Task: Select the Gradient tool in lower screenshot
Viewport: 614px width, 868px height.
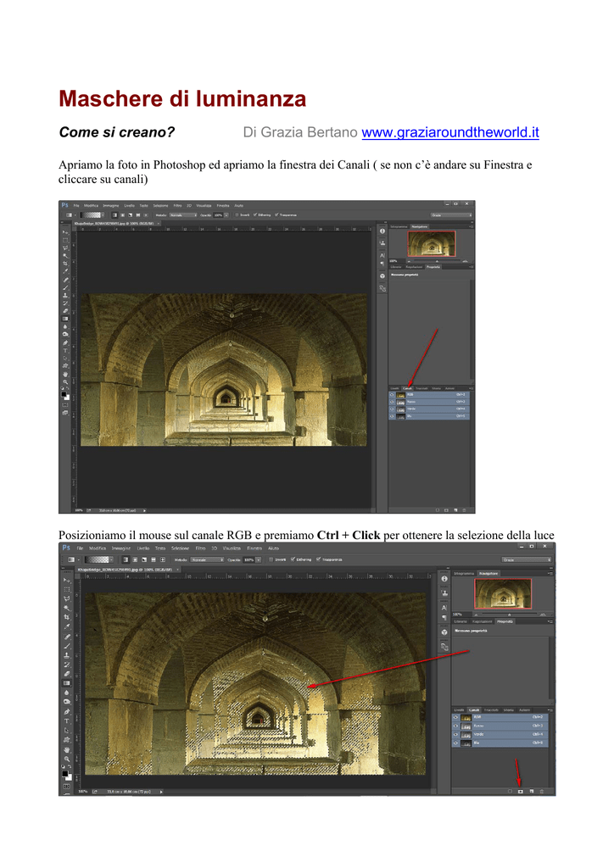Action: (x=67, y=683)
